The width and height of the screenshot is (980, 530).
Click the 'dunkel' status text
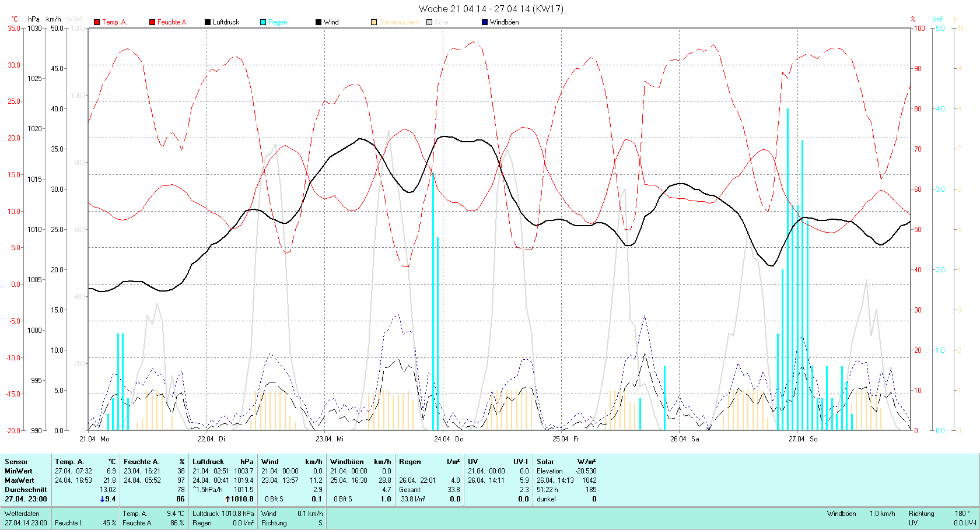pyautogui.click(x=546, y=499)
